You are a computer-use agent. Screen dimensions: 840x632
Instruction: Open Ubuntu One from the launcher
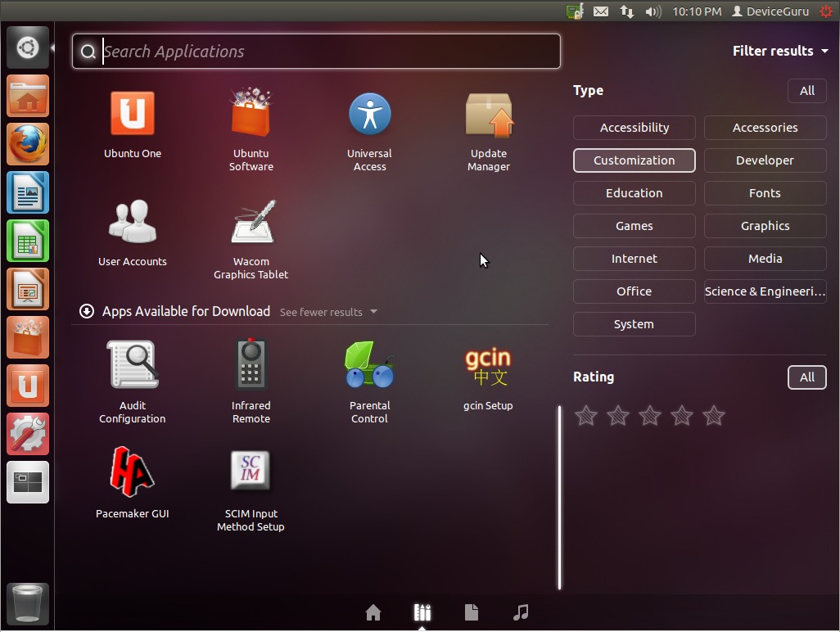click(28, 385)
